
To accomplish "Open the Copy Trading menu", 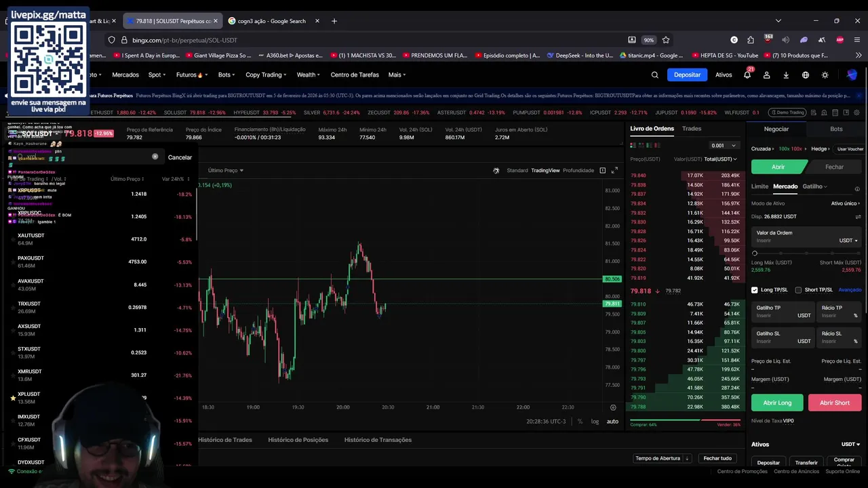I will point(266,75).
